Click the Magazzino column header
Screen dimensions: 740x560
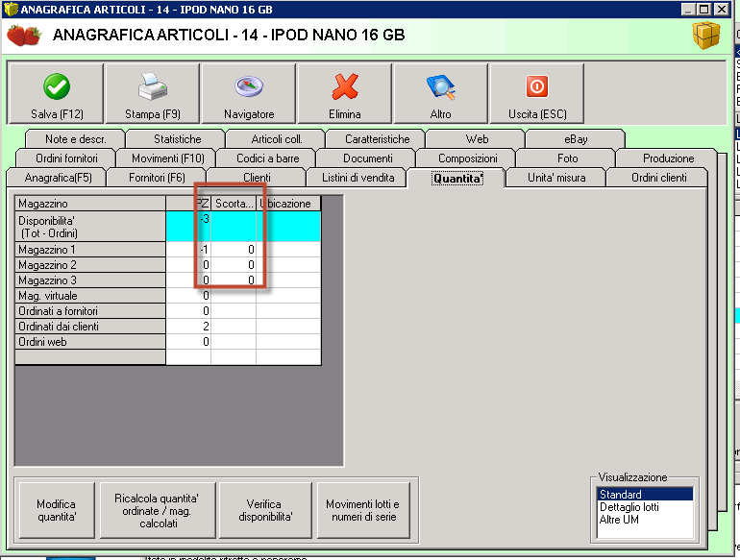coord(90,204)
